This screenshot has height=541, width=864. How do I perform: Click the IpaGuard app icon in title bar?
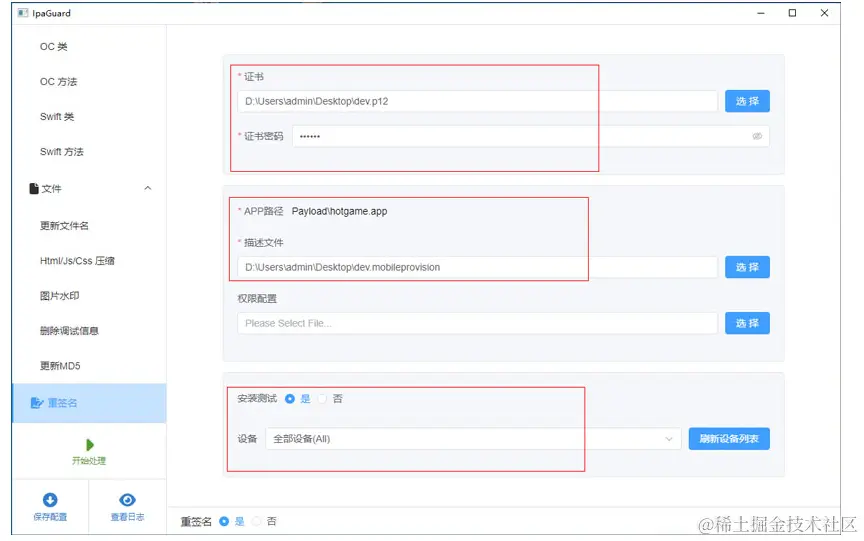click(23, 13)
